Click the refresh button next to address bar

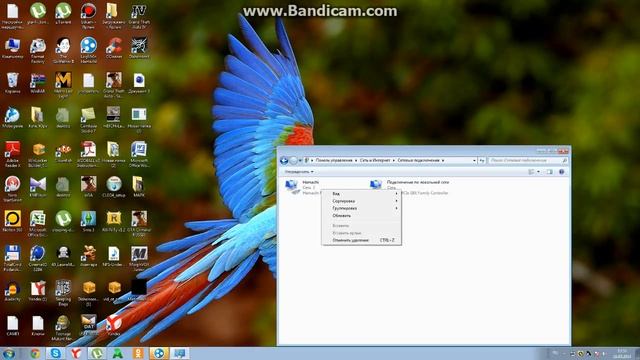click(x=482, y=160)
